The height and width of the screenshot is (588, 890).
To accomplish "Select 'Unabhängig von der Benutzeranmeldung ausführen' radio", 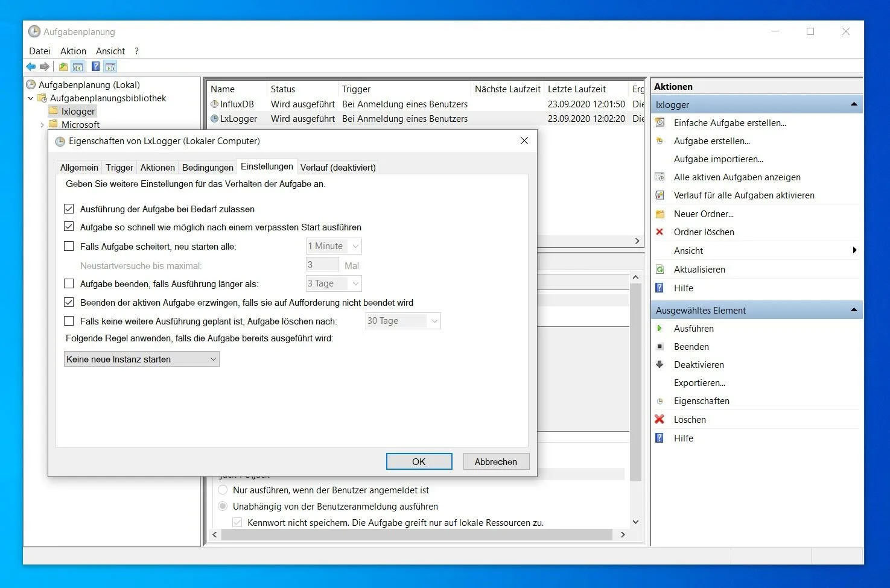I will coord(223,507).
